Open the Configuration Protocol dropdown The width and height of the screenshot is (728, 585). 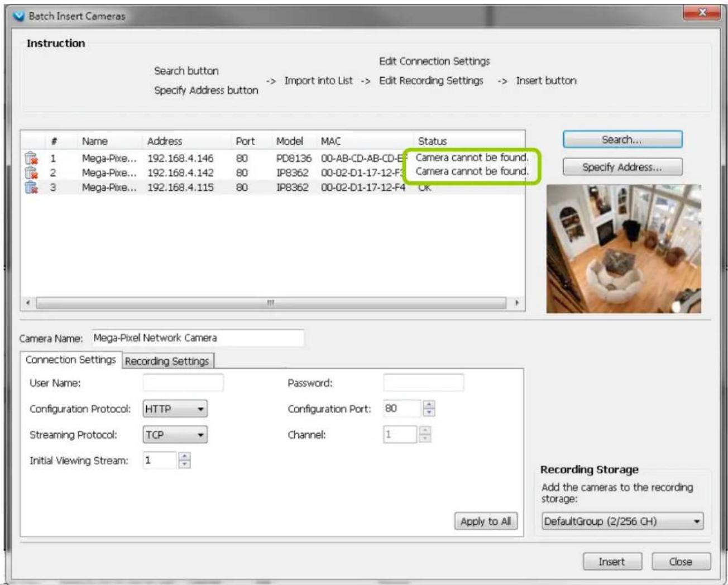click(x=175, y=409)
